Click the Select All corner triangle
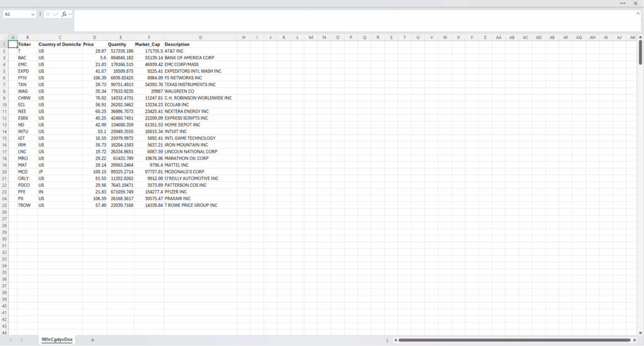 [x=5, y=38]
